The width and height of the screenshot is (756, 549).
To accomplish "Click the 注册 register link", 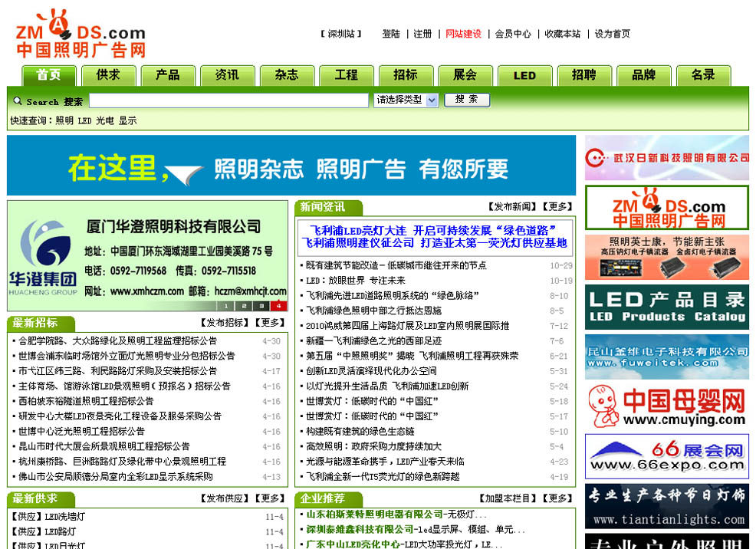I will [x=422, y=34].
